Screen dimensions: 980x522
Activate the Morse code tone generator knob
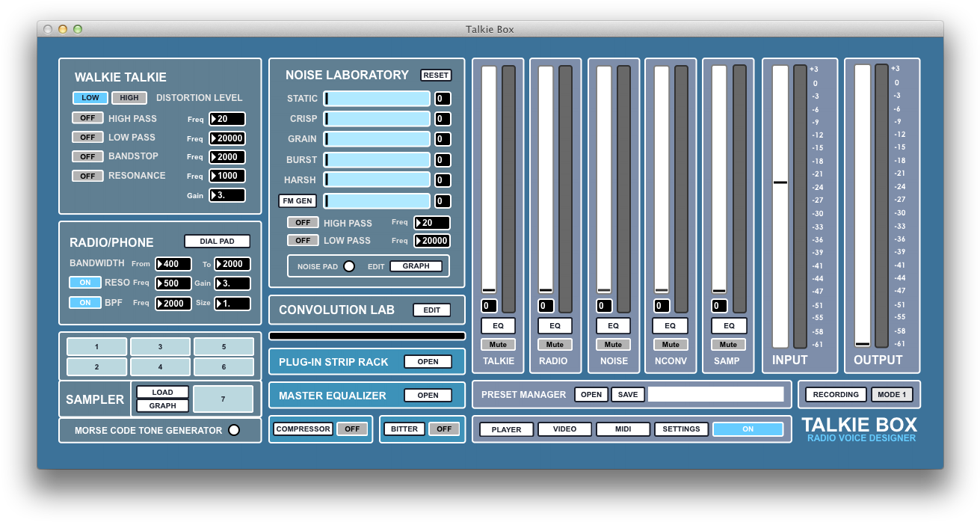[x=232, y=430]
